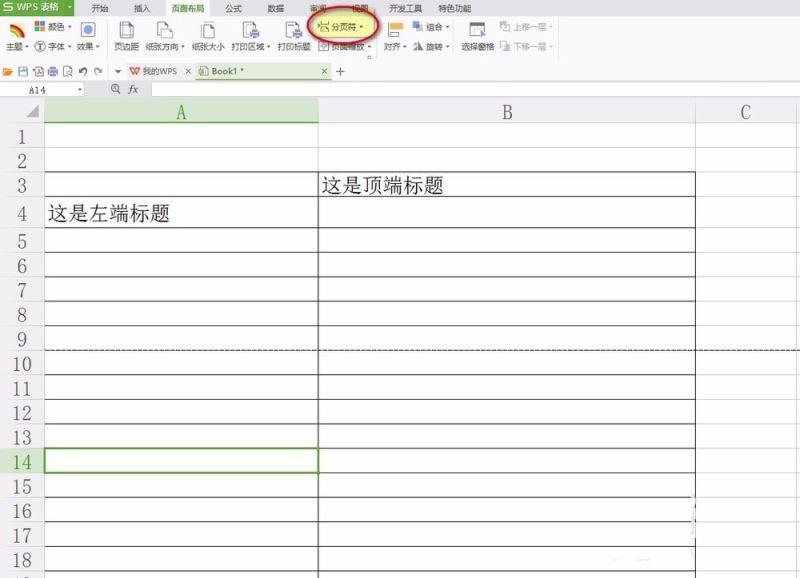Image resolution: width=800 pixels, height=578 pixels.
Task: Open the 对齐 alignment dropdown
Action: click(394, 44)
